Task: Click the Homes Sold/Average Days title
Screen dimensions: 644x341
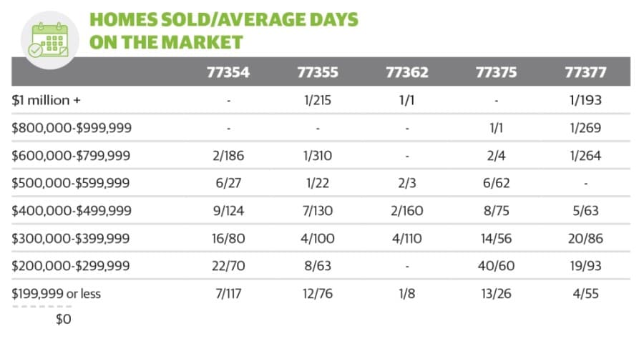Action: 224,31
